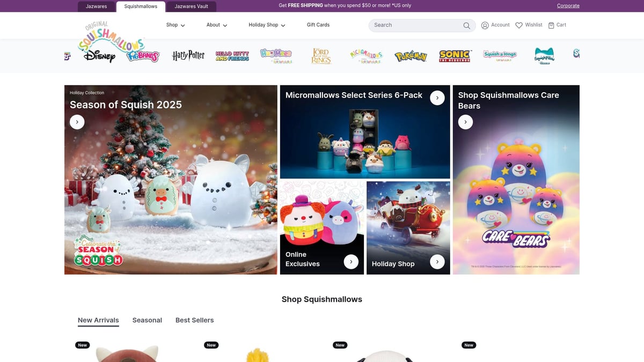Select the Hello Kitty and Friends logo

tap(232, 56)
